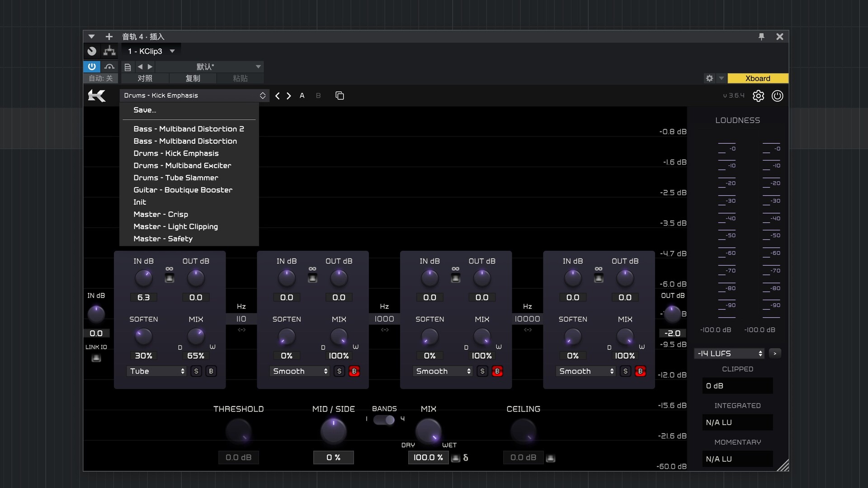Screen dimensions: 868x488
Task: Toggle bypass on the last Smooth band
Action: [x=640, y=371]
